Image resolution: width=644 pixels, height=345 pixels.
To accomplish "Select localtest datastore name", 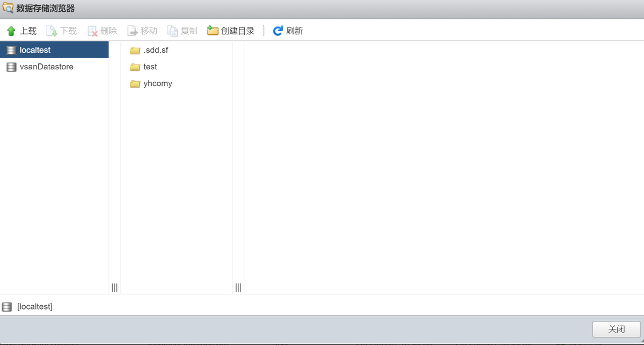I will tap(35, 50).
